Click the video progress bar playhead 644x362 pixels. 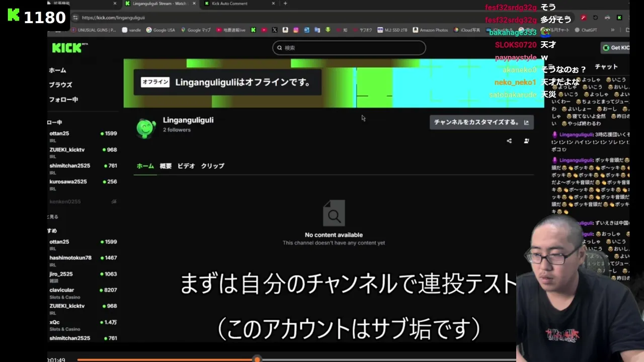(257, 359)
